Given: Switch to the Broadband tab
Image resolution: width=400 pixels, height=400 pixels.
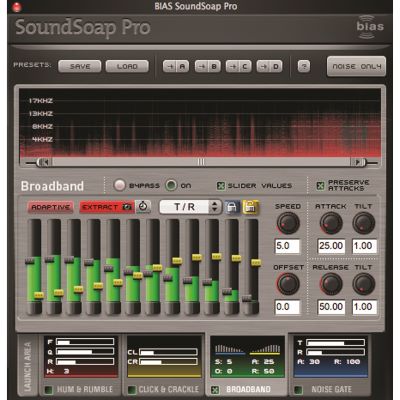Looking at the screenshot, I should (248, 389).
